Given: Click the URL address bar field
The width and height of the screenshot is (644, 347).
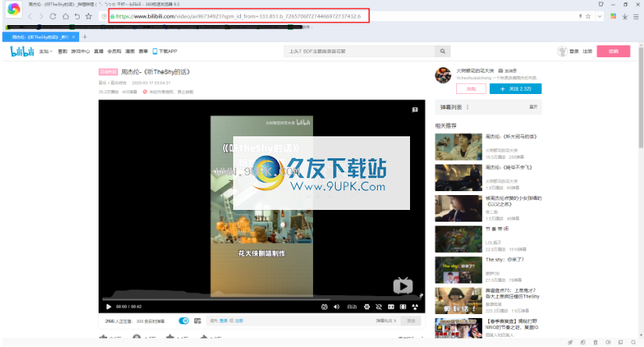Looking at the screenshot, I should pyautogui.click(x=238, y=16).
